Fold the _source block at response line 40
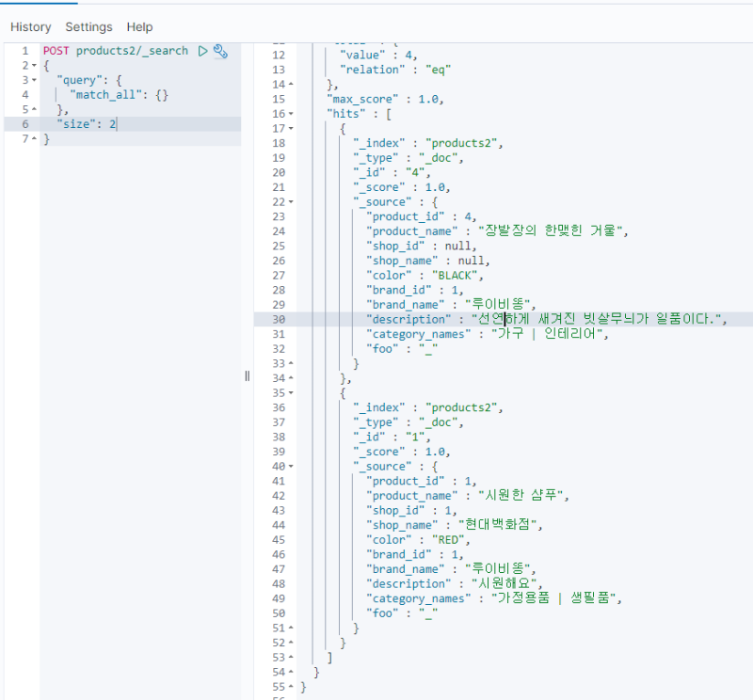 (x=290, y=467)
